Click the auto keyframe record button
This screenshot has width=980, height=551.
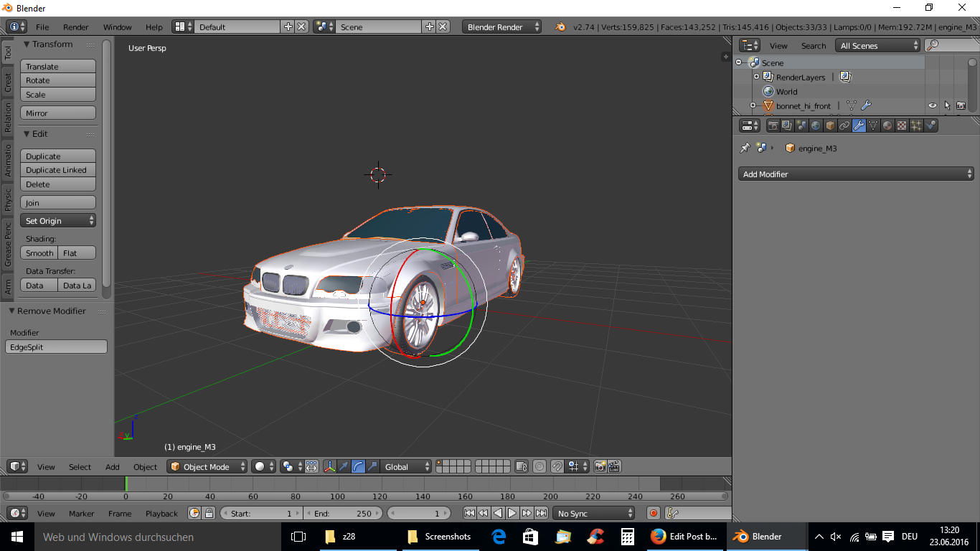pyautogui.click(x=653, y=513)
